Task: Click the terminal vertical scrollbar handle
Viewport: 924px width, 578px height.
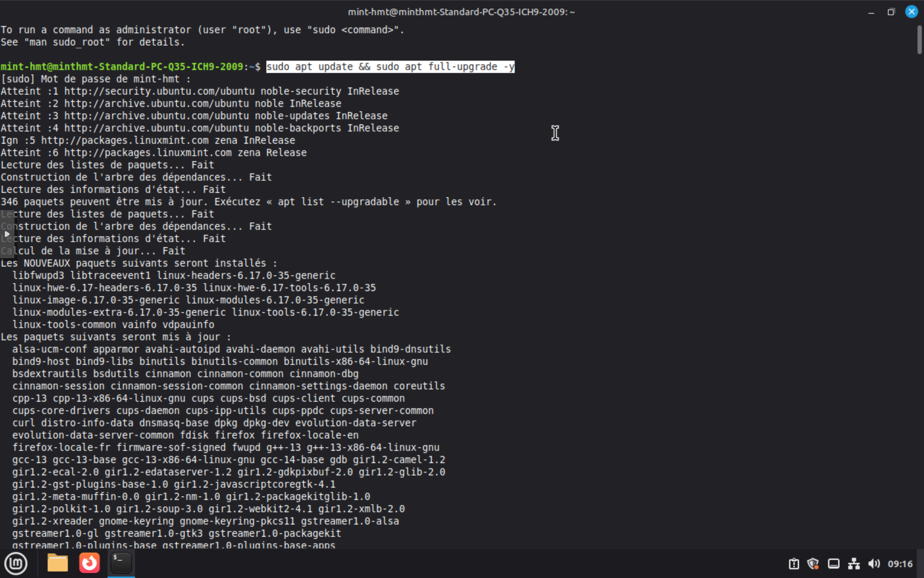Action: click(919, 39)
